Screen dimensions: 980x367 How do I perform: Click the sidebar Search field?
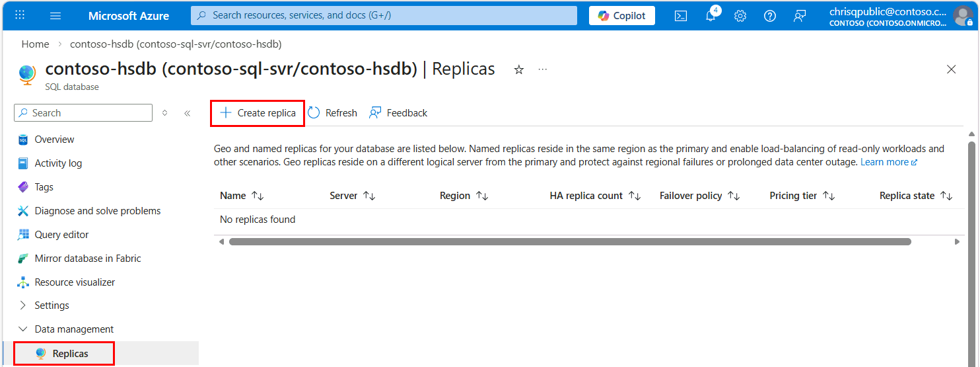pyautogui.click(x=83, y=113)
